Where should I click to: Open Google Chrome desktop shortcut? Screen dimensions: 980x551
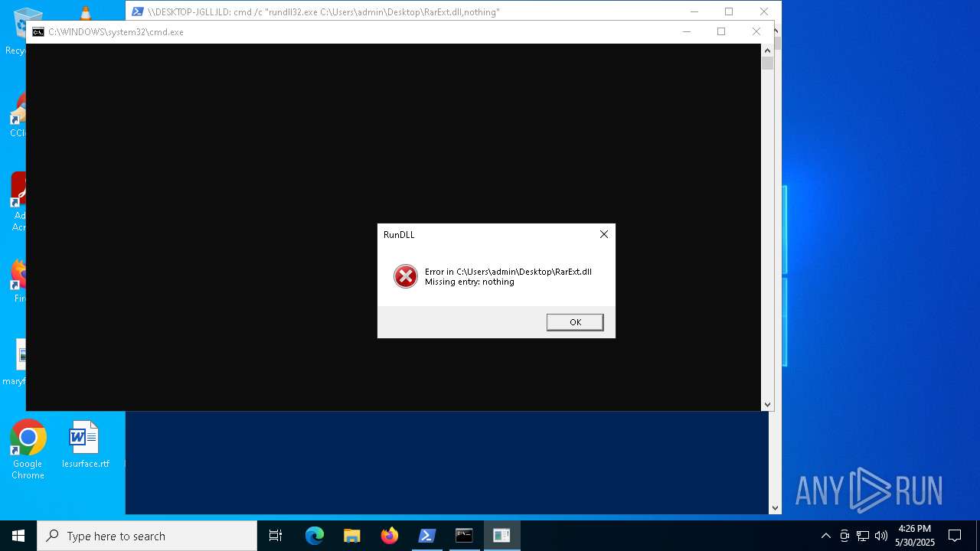tap(28, 450)
